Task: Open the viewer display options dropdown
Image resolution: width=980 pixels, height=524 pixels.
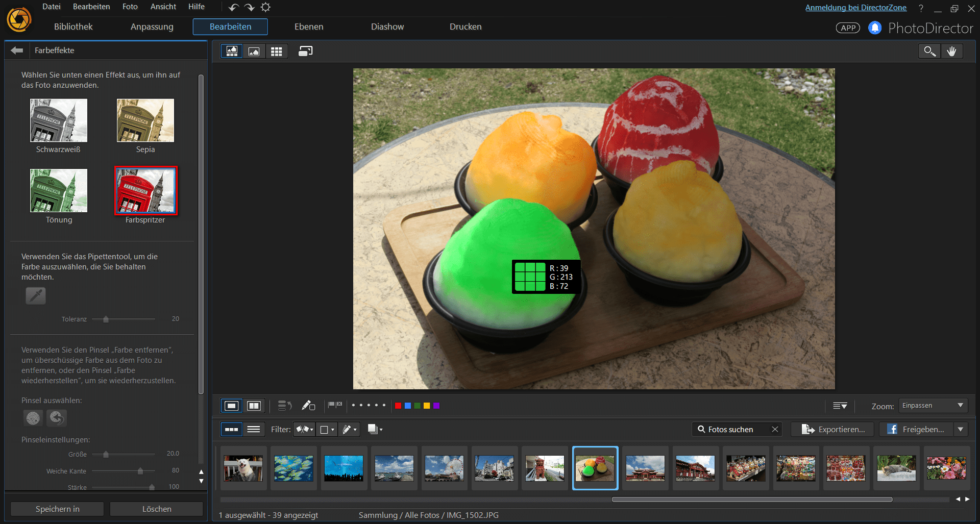Action: point(840,406)
